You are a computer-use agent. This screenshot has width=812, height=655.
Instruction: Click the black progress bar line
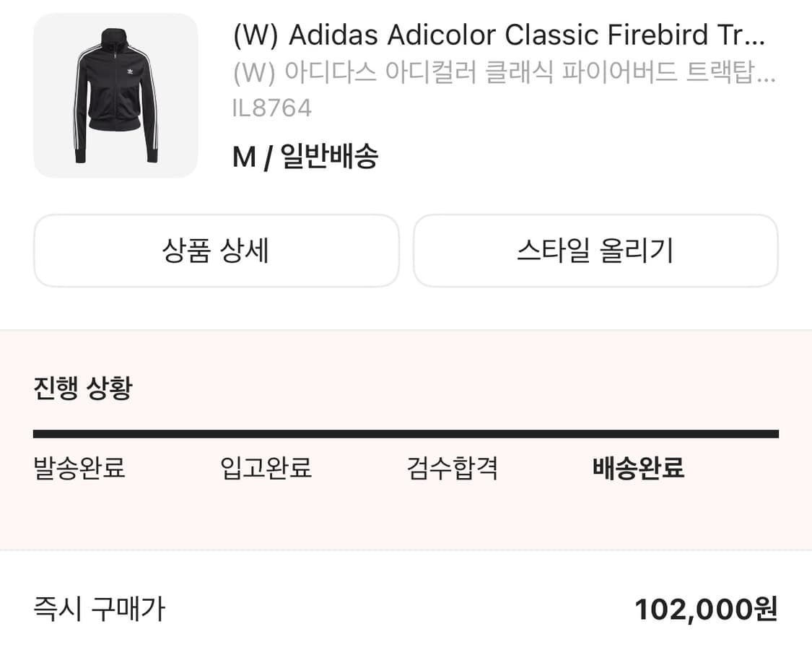[406, 433]
